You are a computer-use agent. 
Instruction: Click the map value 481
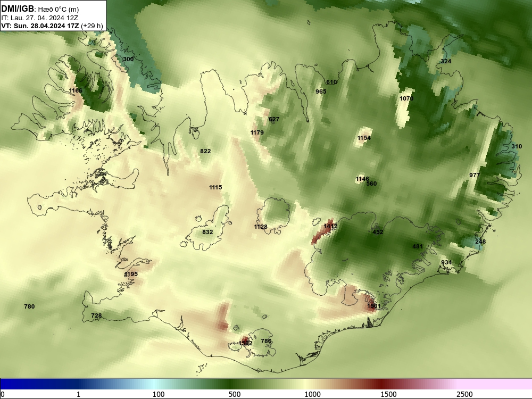click(x=417, y=246)
